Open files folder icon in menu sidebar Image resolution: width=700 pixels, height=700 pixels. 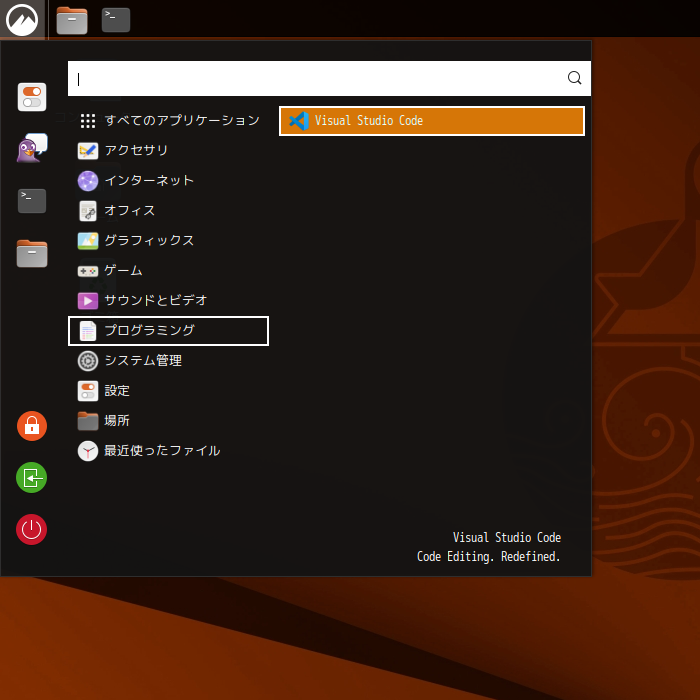[32, 253]
